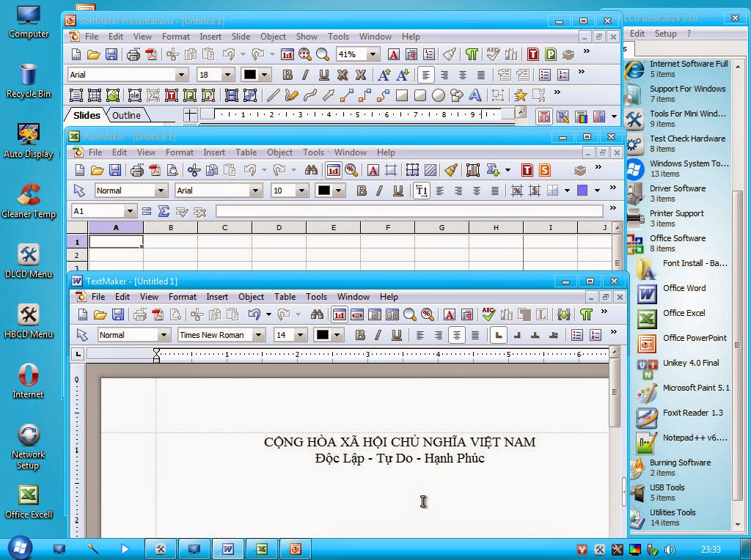Viewport: 751px width, 560px height.
Task: Toggle formatting marks pilcrow in TextMaker
Action: coord(586,314)
